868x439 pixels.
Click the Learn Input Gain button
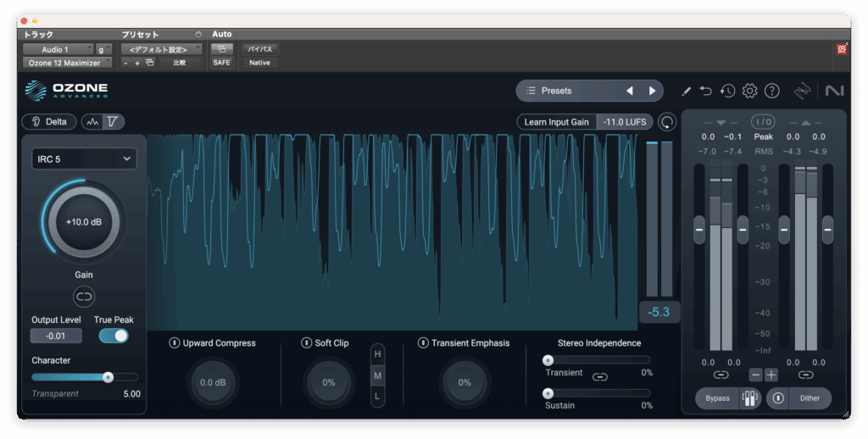click(x=556, y=122)
